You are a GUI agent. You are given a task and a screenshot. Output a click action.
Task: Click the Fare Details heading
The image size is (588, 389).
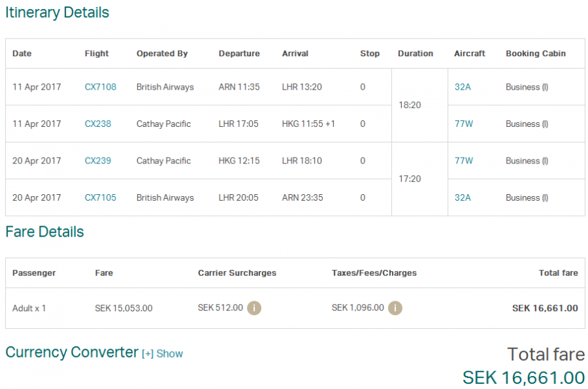point(44,232)
